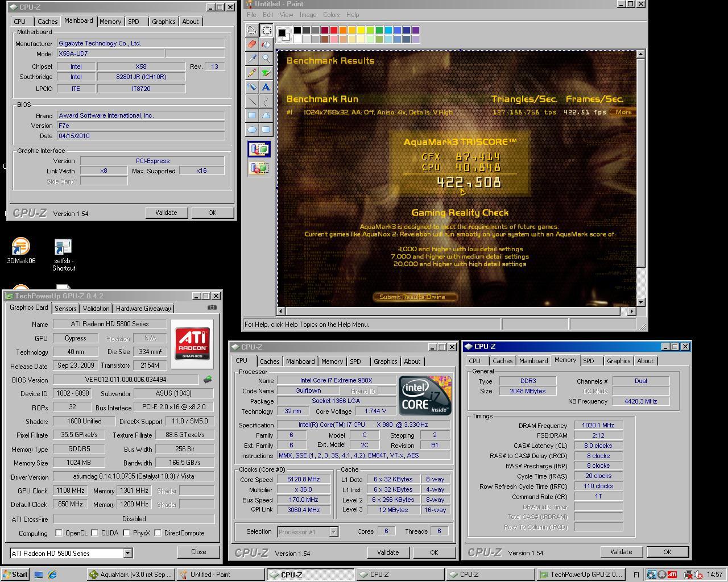Click the DRAM Frequency value 1020.1 MHz
Viewport: 728px width, 582px height.
click(x=598, y=425)
